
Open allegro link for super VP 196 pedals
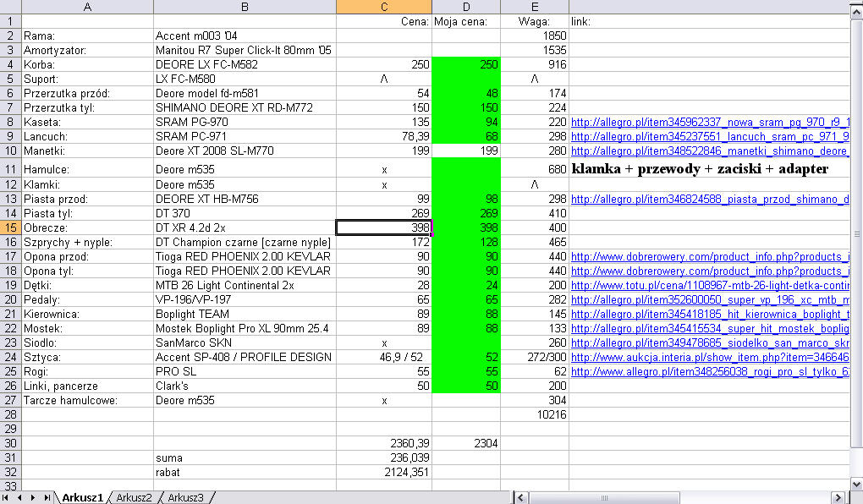[710, 299]
